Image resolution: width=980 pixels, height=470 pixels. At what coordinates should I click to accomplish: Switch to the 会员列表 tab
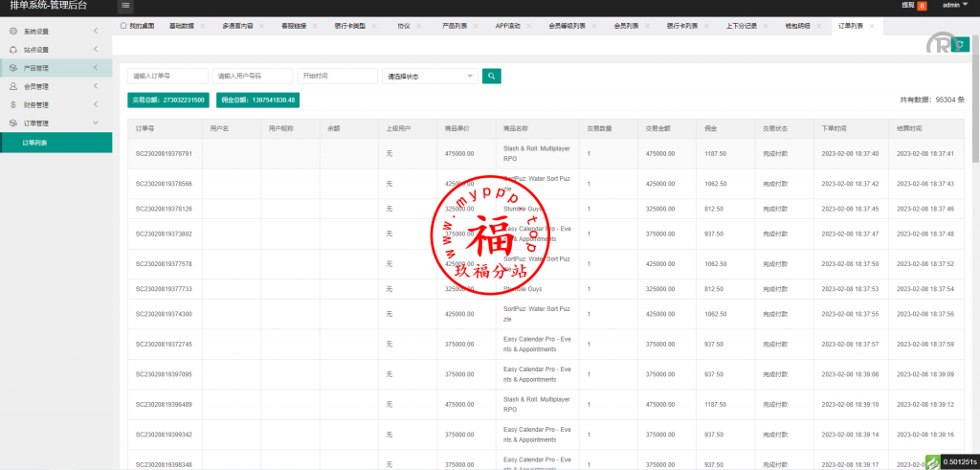pyautogui.click(x=627, y=26)
